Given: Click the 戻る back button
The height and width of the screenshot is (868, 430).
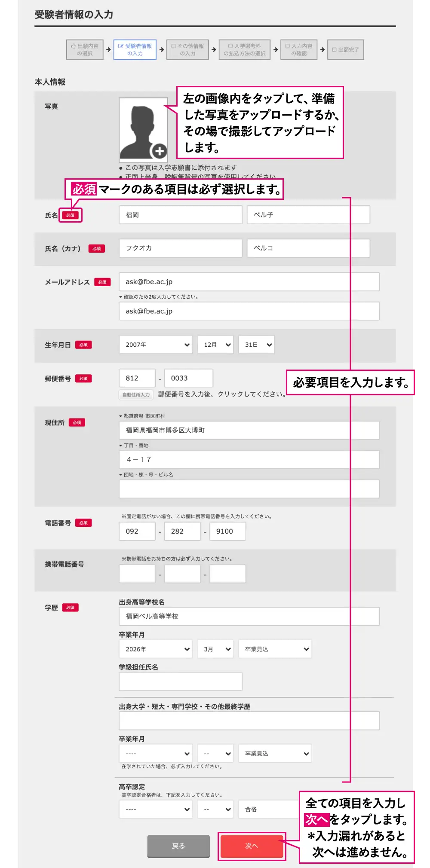Looking at the screenshot, I should point(178,846).
